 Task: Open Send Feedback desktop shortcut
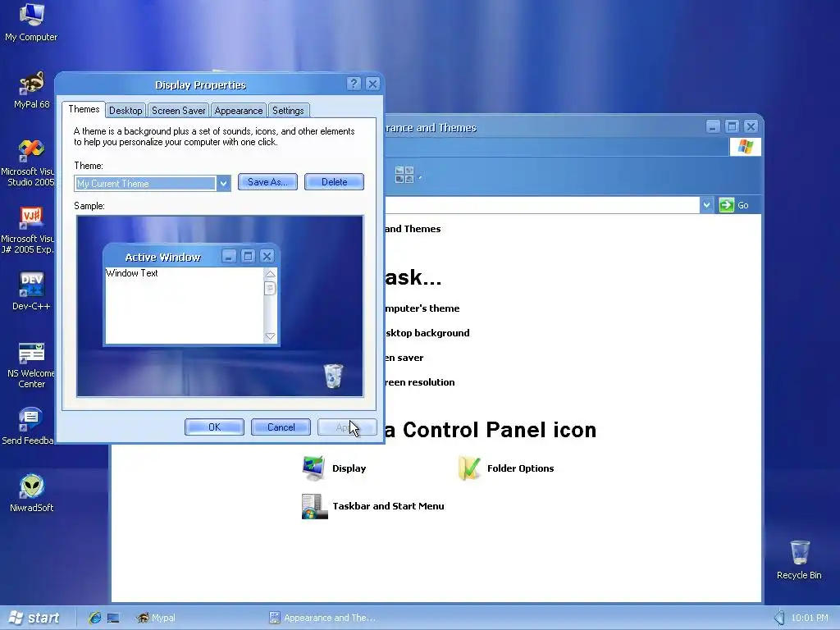pos(28,427)
